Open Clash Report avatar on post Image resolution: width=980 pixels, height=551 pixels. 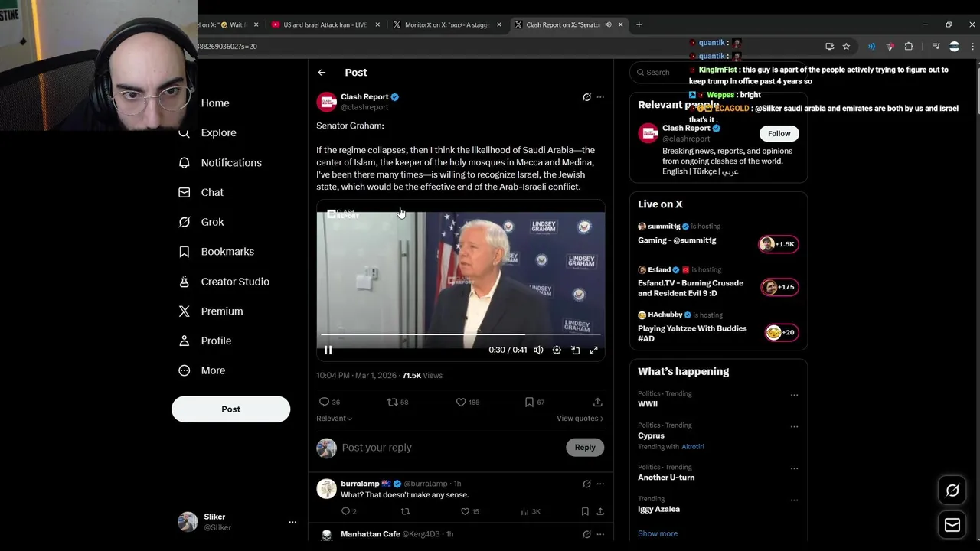[x=327, y=103]
